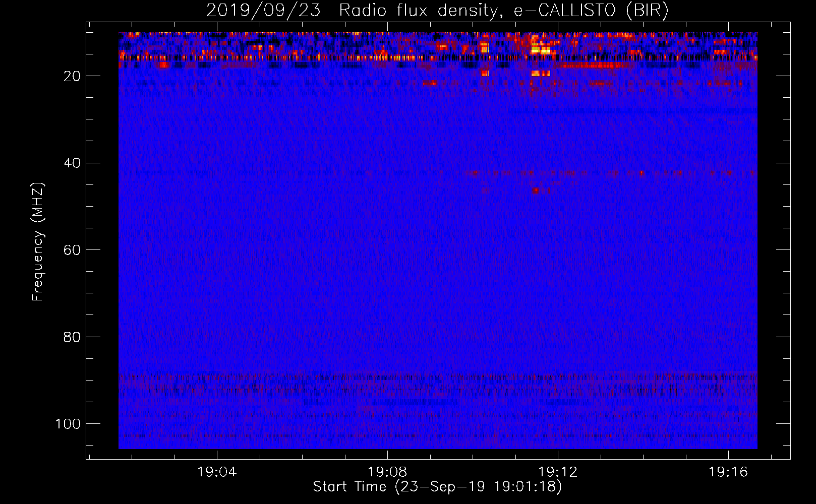The width and height of the screenshot is (816, 504).
Task: Click the 'Frequency (MHZ)' axis label
Action: point(38,242)
